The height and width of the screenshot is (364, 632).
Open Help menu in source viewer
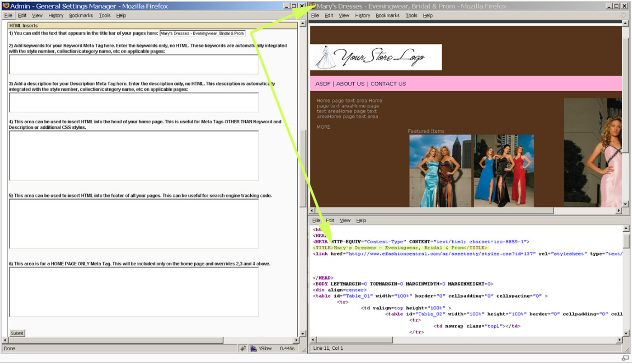361,221
